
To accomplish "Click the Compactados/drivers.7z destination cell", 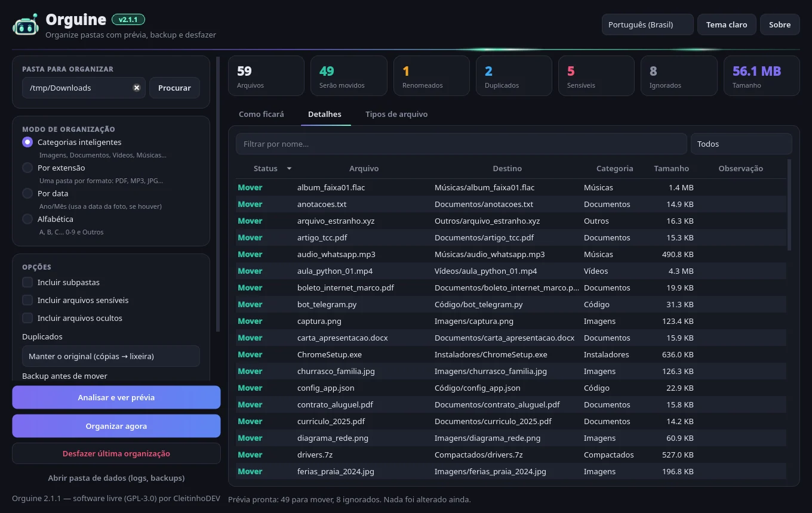I will click(x=479, y=455).
